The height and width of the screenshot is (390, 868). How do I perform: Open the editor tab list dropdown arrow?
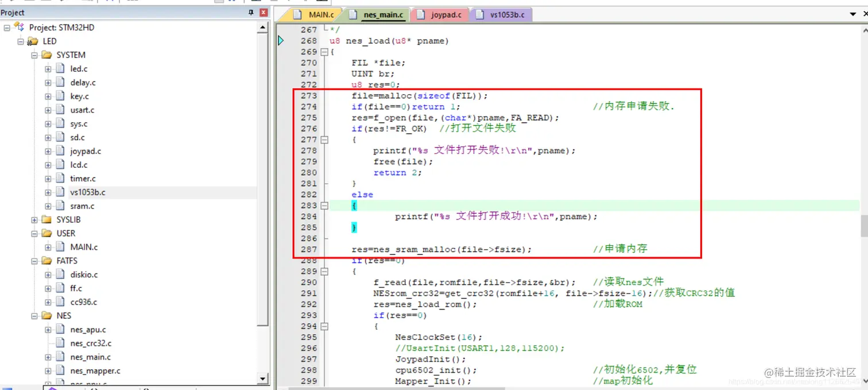(852, 14)
